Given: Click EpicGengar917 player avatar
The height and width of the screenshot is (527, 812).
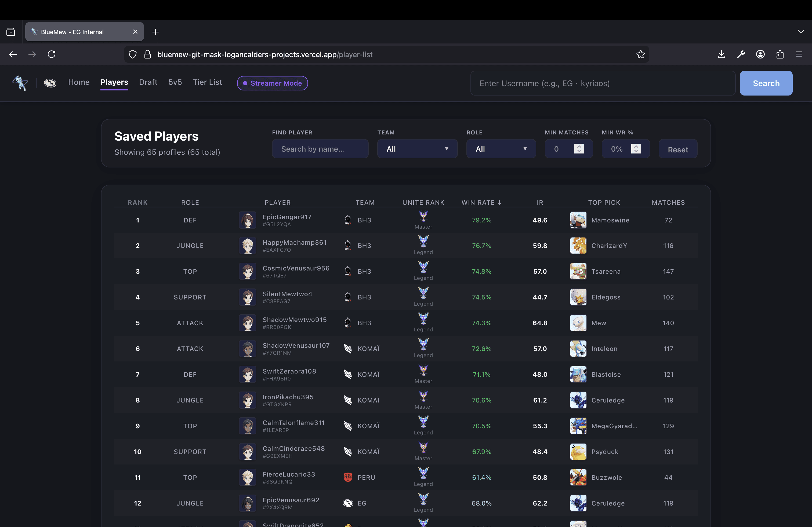Looking at the screenshot, I should coord(247,220).
